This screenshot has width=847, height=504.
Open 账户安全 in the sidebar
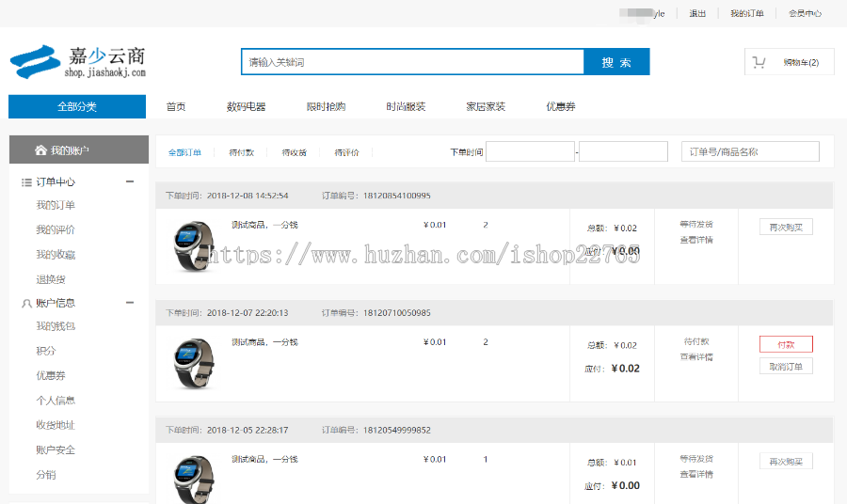56,450
